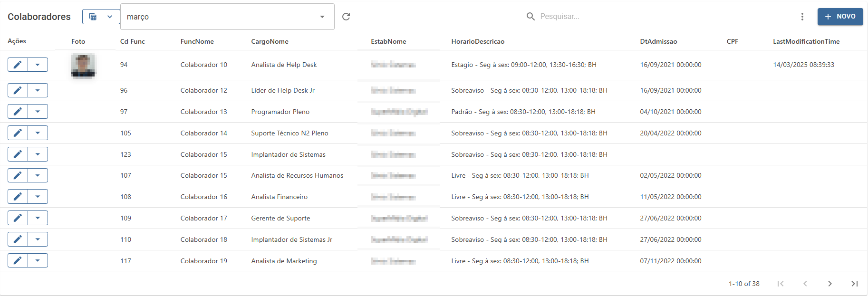Open actions dropdown for Colaborador 12
Viewport: 868px width, 296px height.
coord(38,90)
